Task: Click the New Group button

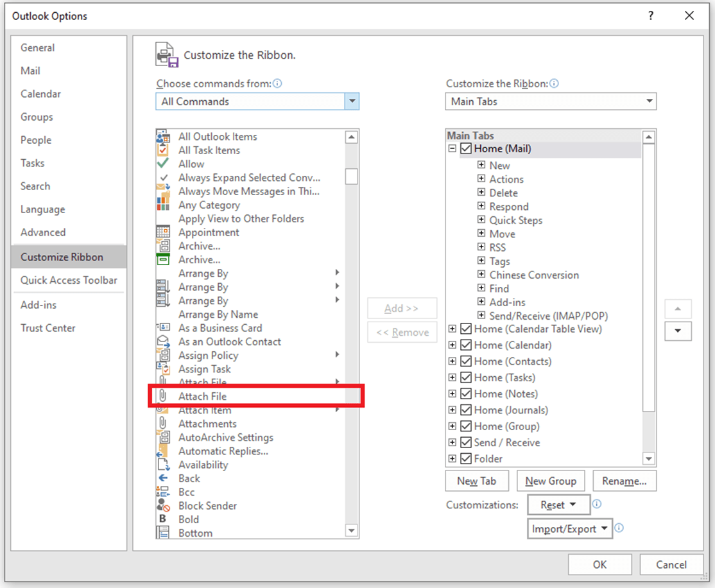Action: (x=550, y=481)
